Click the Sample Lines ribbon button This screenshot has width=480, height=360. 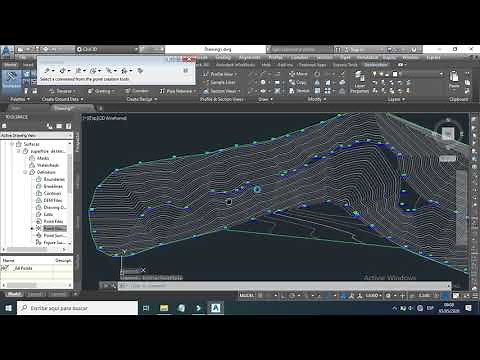pos(219,82)
